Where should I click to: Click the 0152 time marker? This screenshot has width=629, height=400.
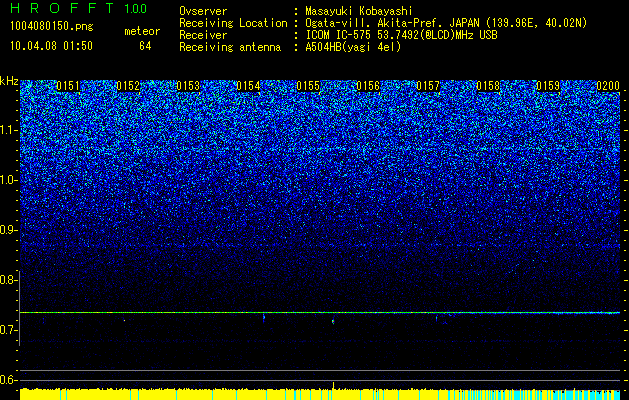coord(128,86)
